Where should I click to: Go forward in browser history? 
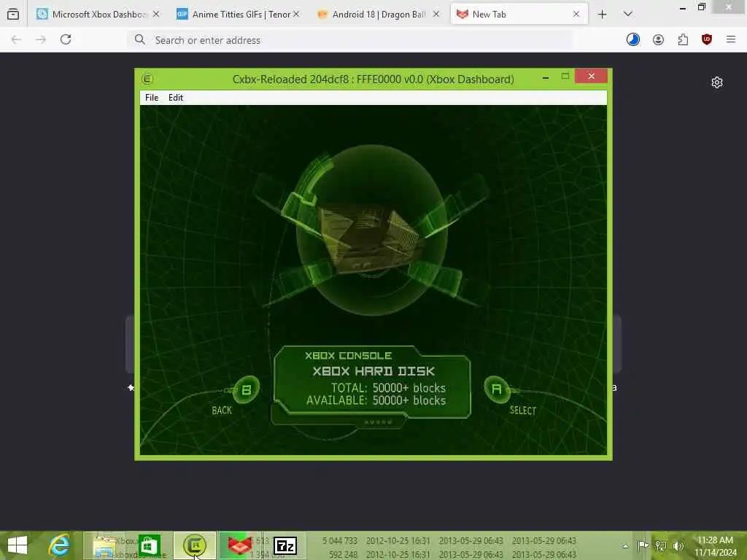[41, 40]
